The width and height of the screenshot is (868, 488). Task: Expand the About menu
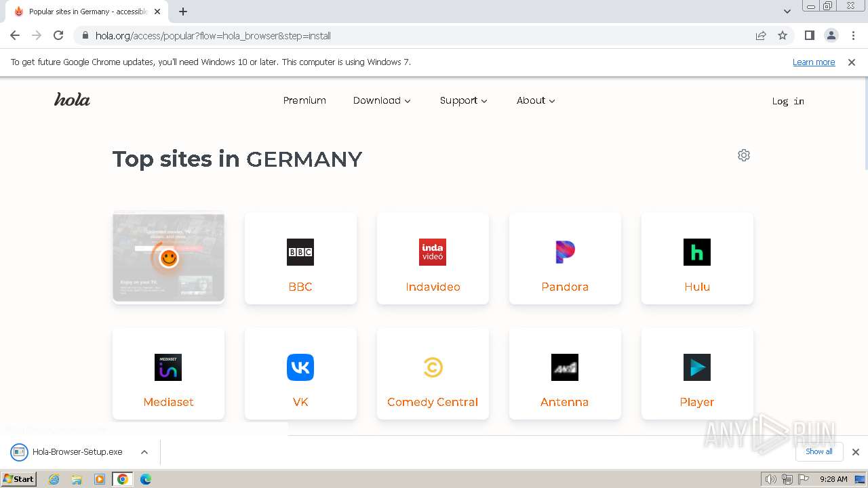click(536, 100)
